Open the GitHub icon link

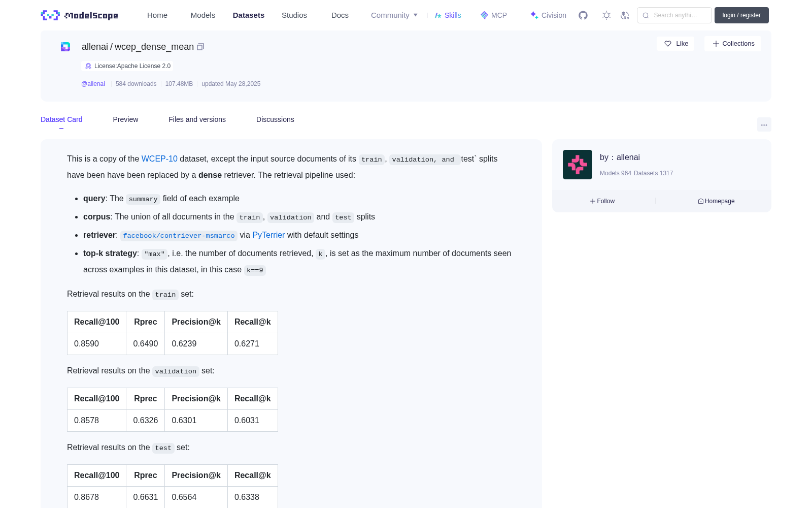click(x=583, y=15)
